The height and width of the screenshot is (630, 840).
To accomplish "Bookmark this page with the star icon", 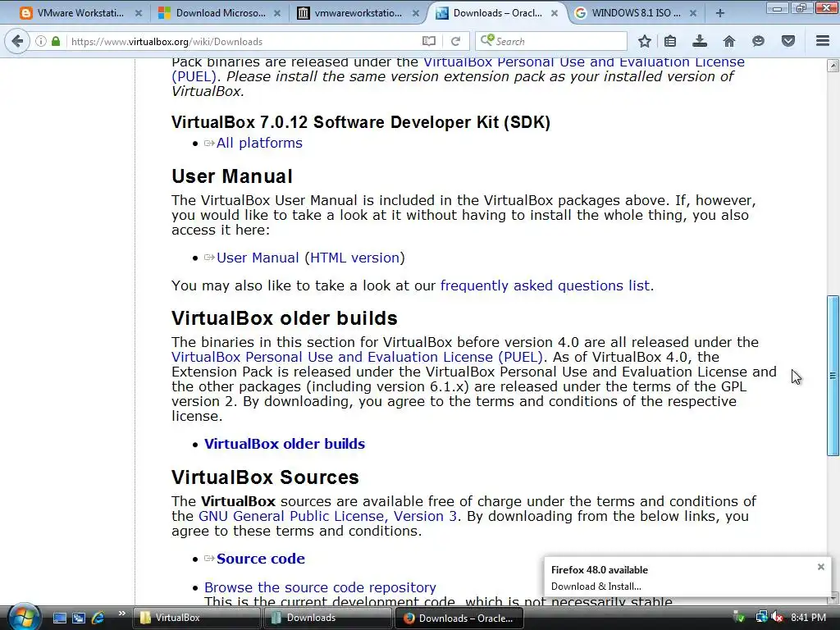I will tap(645, 41).
